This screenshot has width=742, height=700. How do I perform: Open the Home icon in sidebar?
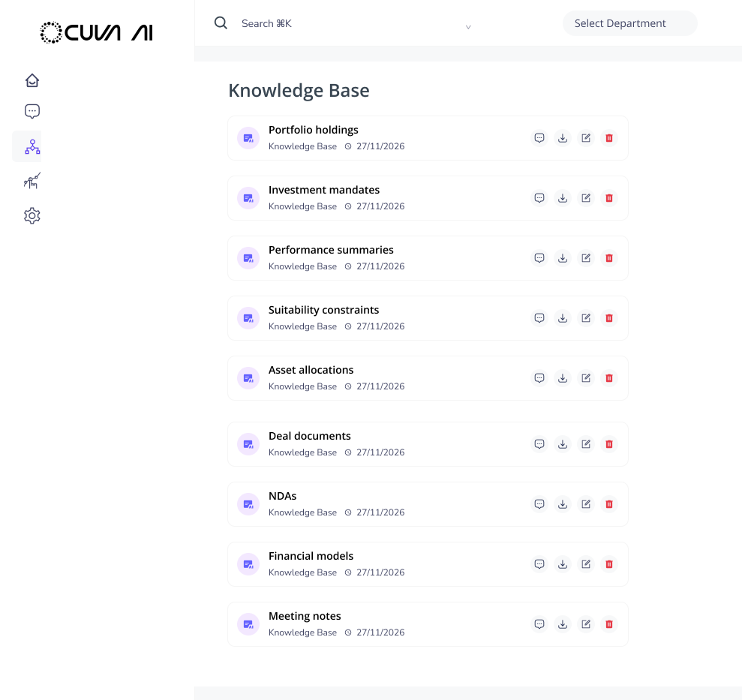(32, 80)
